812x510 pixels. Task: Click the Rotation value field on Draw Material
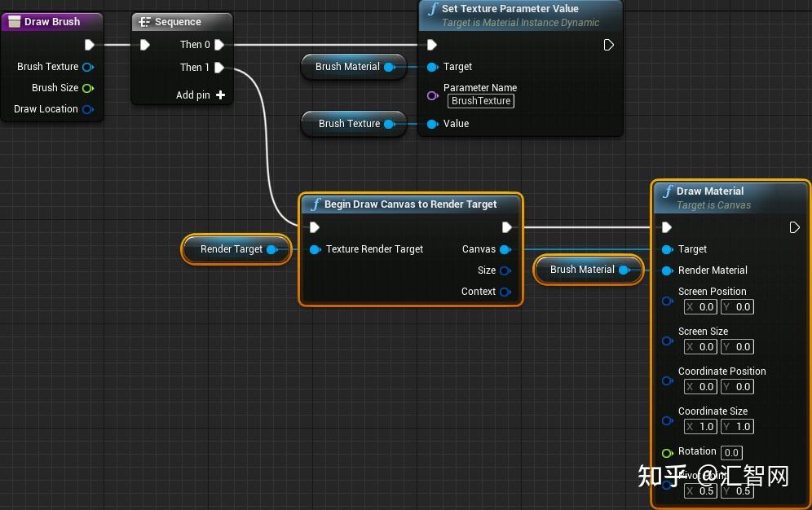coord(731,453)
